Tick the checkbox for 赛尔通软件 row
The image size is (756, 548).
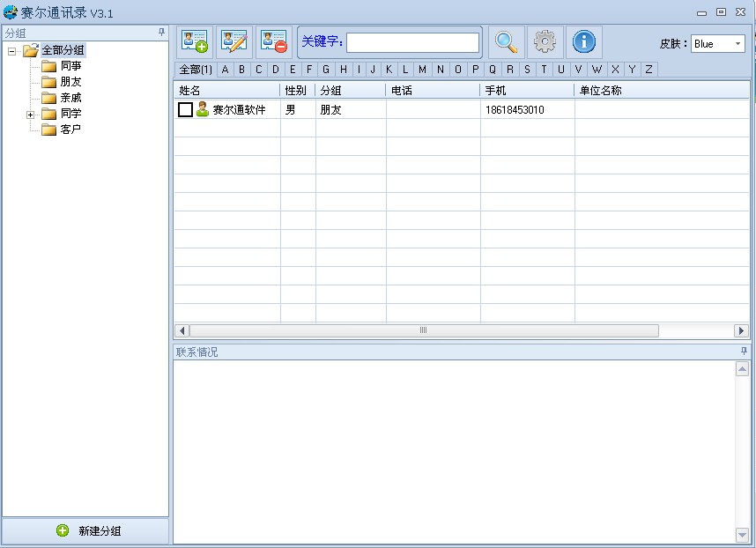coord(186,109)
